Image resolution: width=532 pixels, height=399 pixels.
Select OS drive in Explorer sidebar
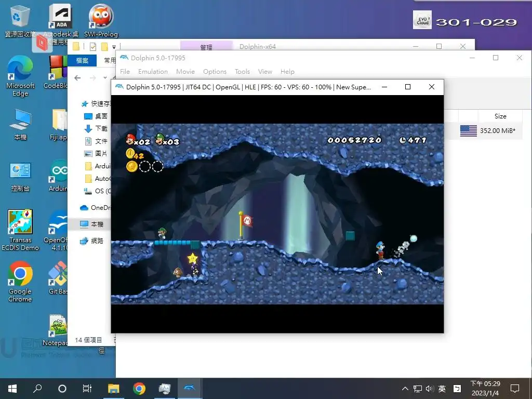tap(97, 191)
